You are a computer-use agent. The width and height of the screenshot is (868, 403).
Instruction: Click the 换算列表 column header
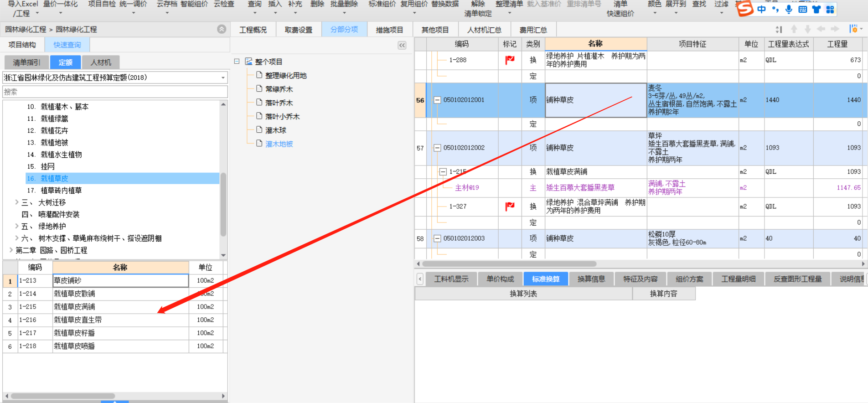pos(523,294)
